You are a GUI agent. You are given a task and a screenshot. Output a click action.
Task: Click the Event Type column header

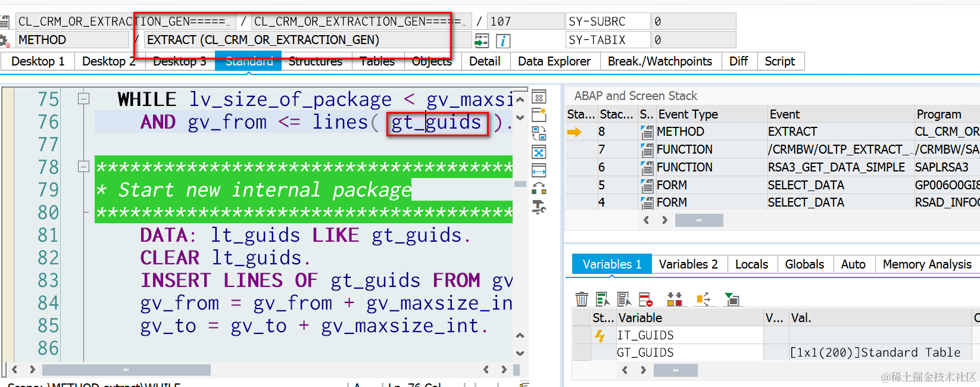(710, 114)
